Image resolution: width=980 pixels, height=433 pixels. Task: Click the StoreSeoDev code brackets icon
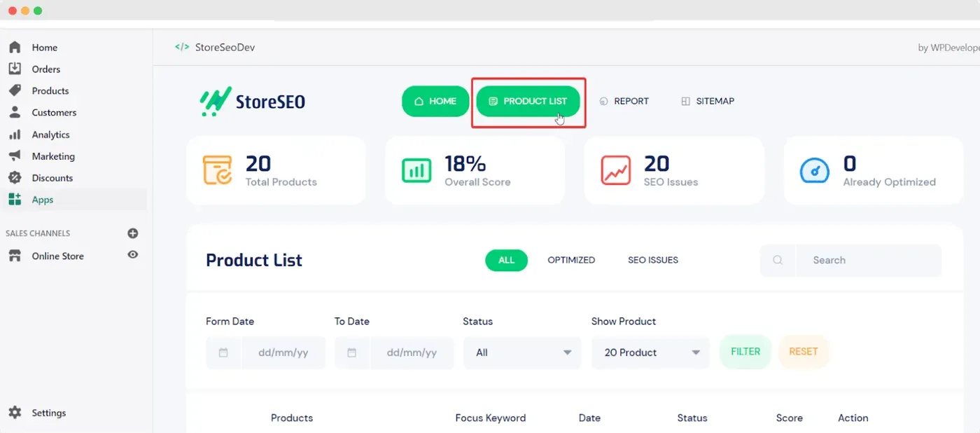pyautogui.click(x=182, y=47)
